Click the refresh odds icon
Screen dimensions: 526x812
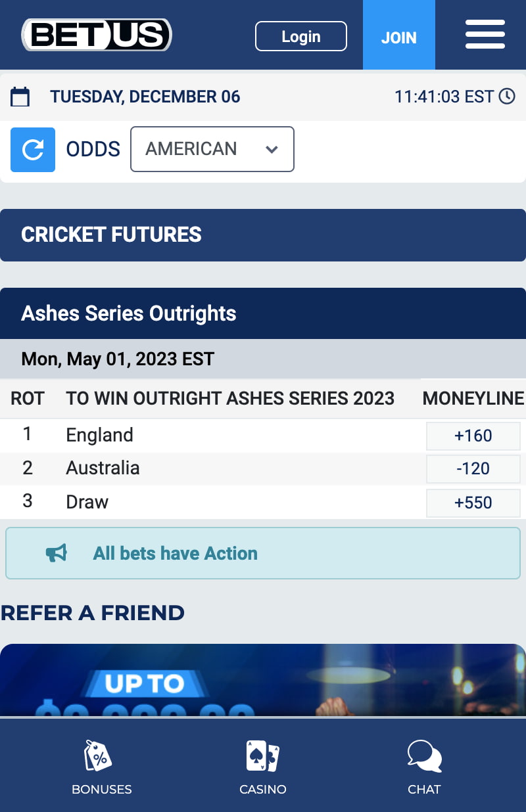tap(33, 150)
